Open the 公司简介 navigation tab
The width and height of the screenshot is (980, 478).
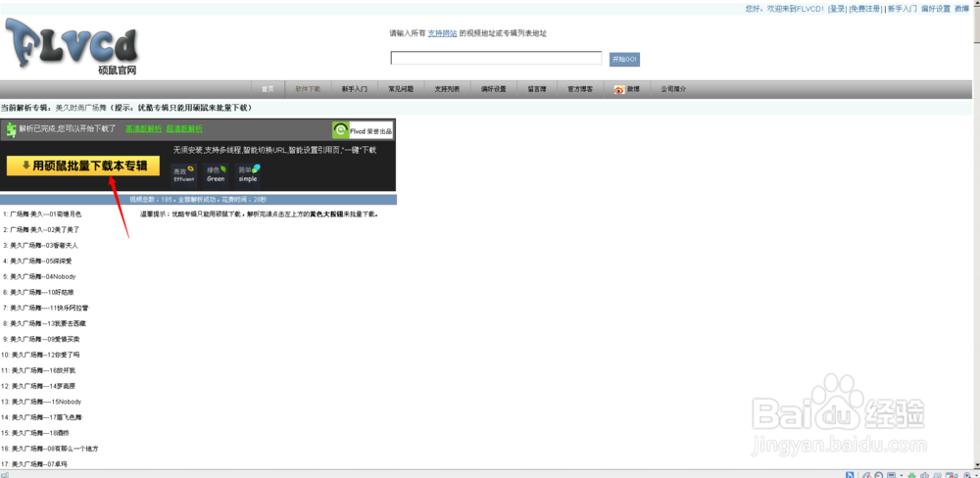tap(673, 89)
